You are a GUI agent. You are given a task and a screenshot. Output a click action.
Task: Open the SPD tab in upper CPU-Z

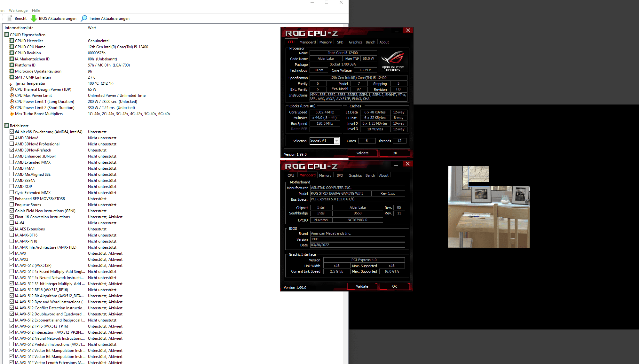pyautogui.click(x=340, y=42)
